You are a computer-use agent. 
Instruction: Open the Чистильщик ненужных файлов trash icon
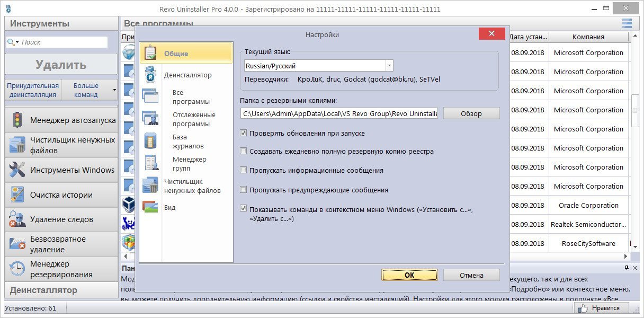pyautogui.click(x=17, y=145)
